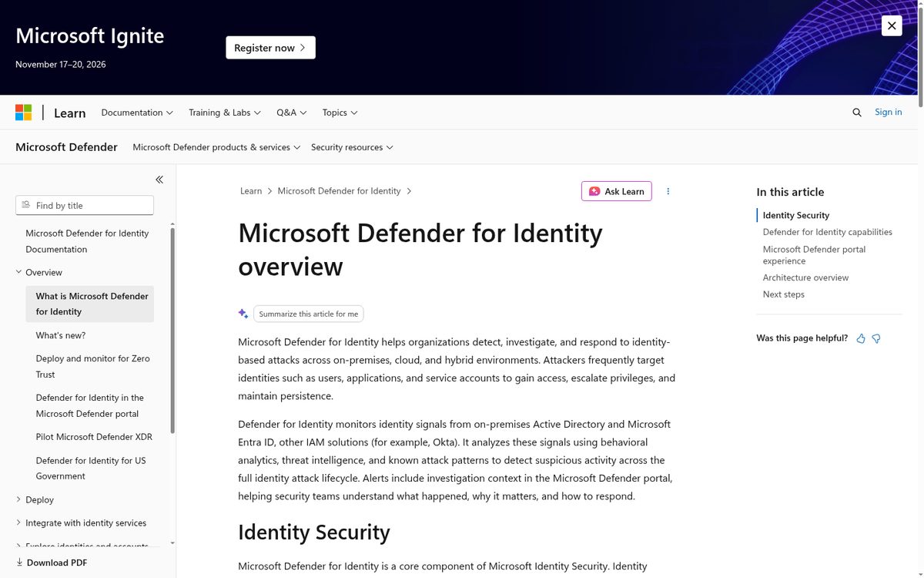Click Sign in
924x578 pixels.
pos(888,112)
